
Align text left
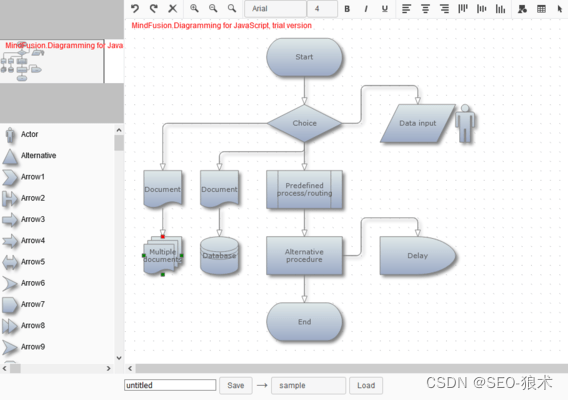pyautogui.click(x=406, y=9)
